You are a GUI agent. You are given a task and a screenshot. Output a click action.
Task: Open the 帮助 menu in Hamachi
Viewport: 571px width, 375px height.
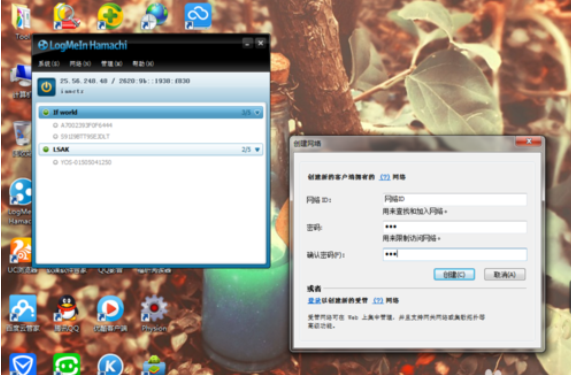point(143,64)
